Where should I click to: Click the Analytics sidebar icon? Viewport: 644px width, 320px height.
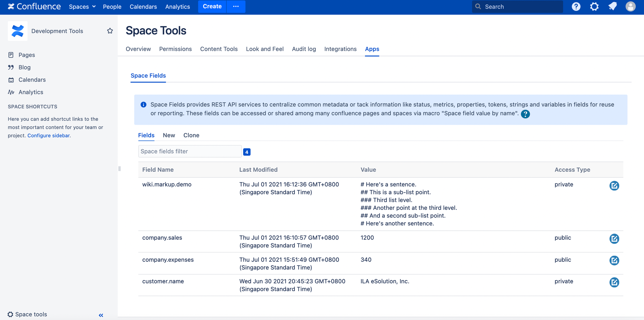pyautogui.click(x=11, y=92)
